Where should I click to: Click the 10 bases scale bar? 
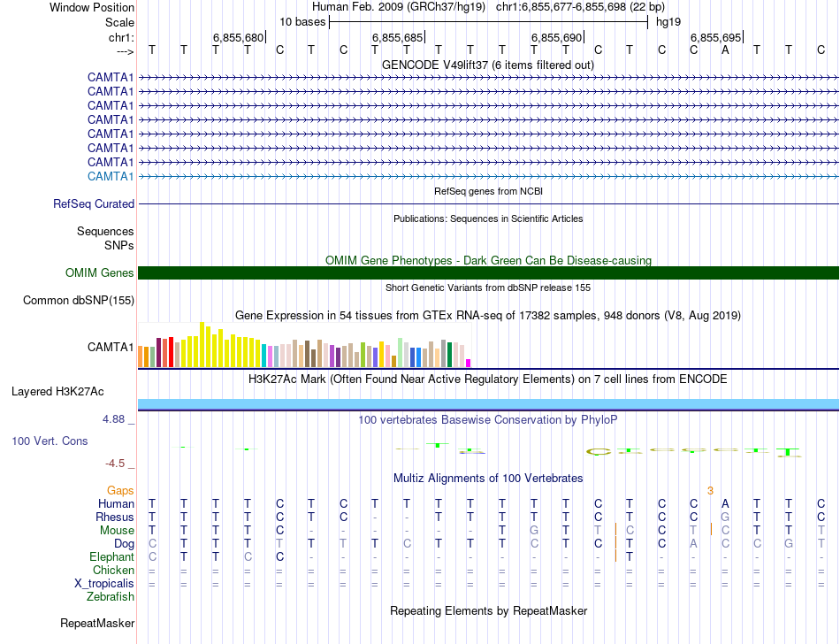click(x=488, y=22)
